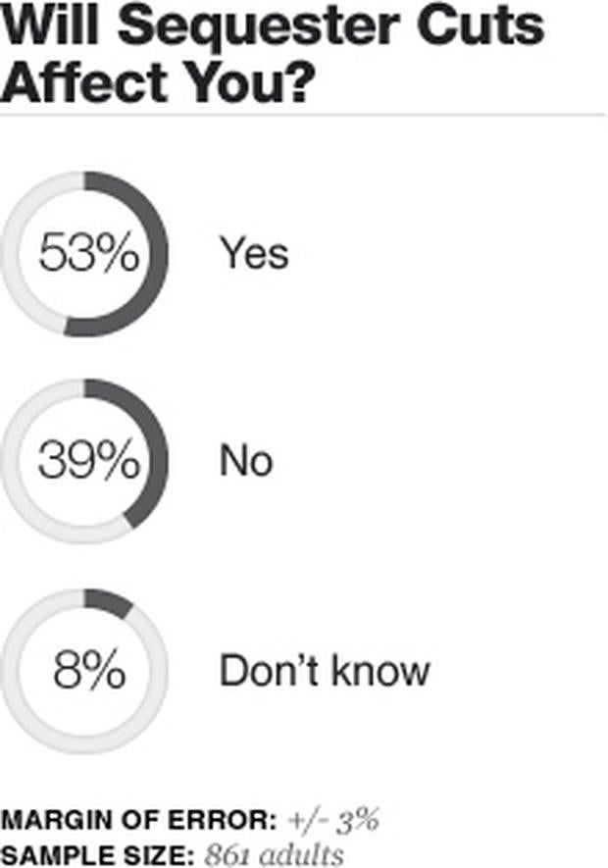Click the 861 adults sample value

tap(275, 854)
